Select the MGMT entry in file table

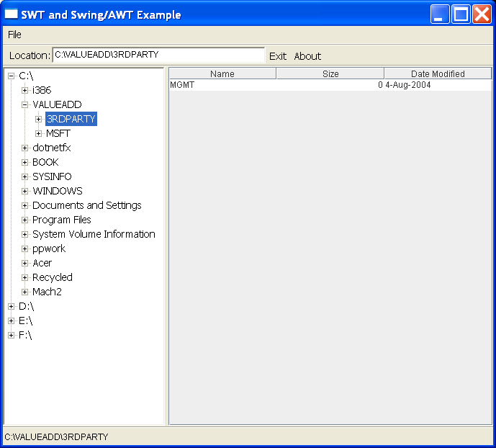pos(182,85)
